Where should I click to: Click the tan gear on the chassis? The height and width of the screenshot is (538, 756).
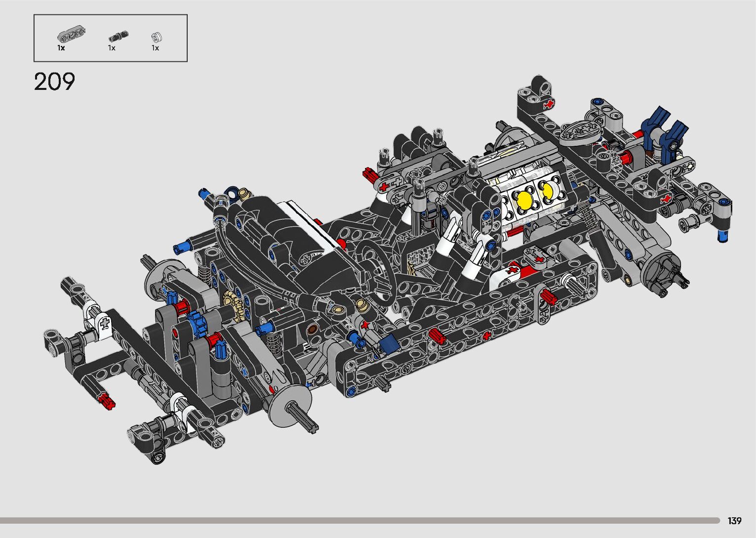click(x=232, y=304)
